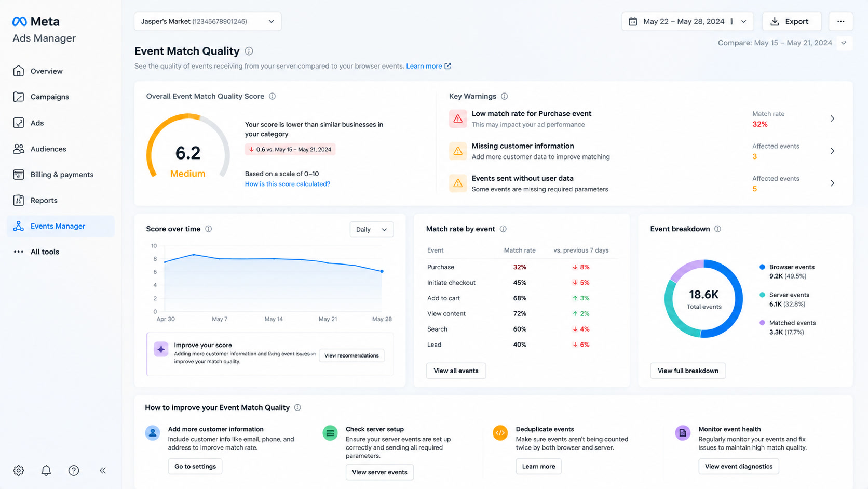
Task: Expand Events sent without user data chevron
Action: [832, 183]
